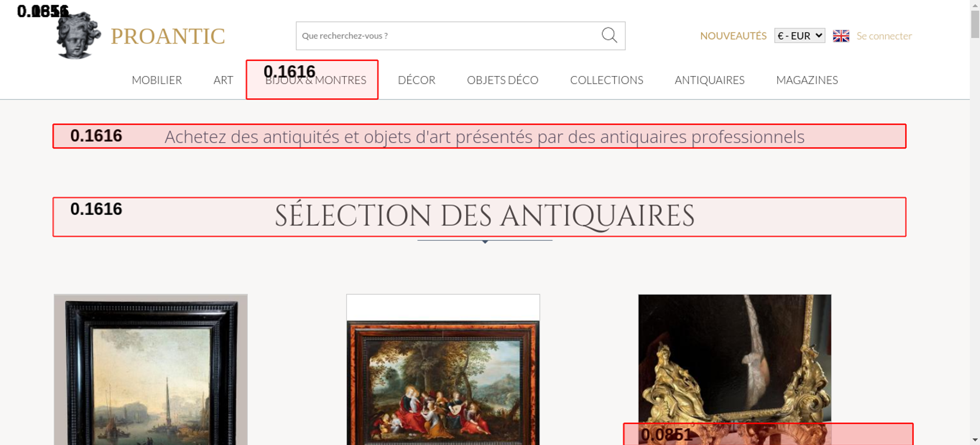Open the Décor menu
Screen dimensions: 980x445
(416, 80)
